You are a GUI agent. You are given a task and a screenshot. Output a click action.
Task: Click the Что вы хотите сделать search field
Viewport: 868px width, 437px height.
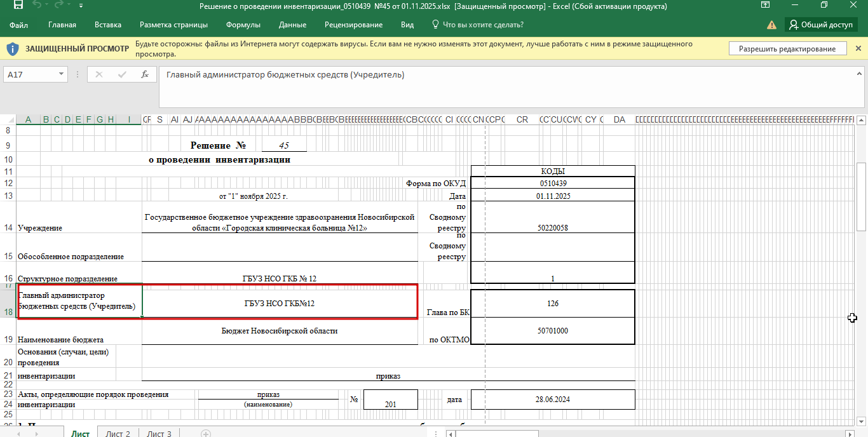click(x=482, y=25)
